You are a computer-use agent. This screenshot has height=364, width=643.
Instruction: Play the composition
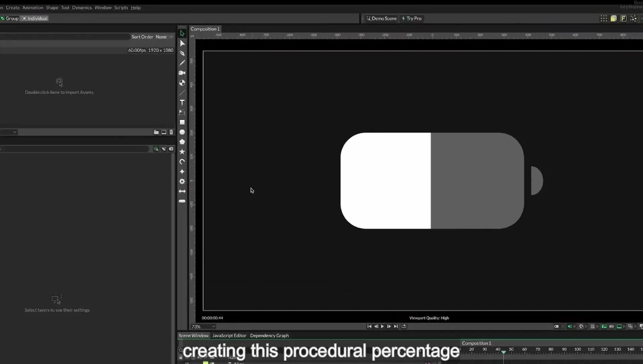pos(382,327)
